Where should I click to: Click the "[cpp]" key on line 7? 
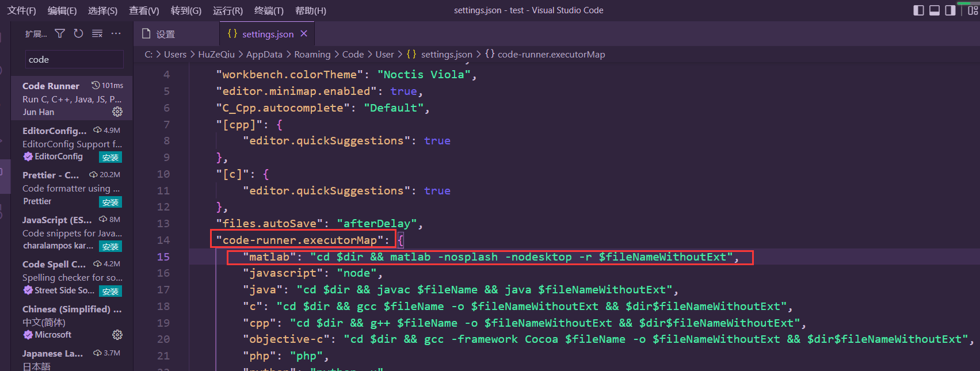click(239, 124)
